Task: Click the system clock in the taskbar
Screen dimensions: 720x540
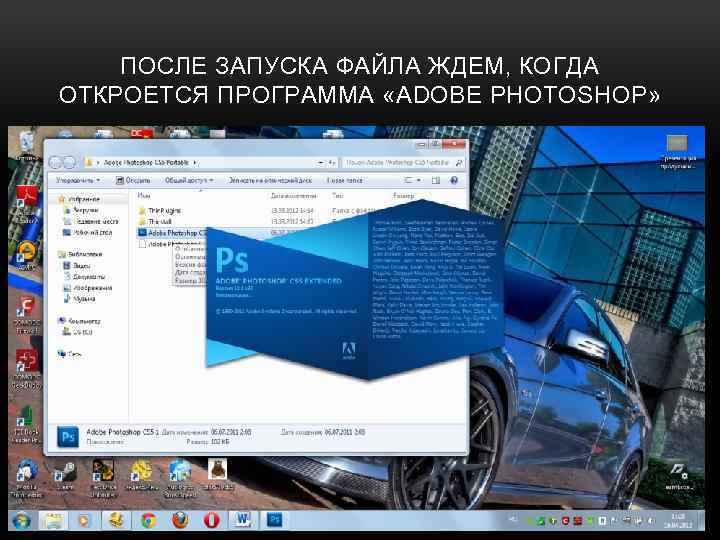Action: (x=677, y=521)
